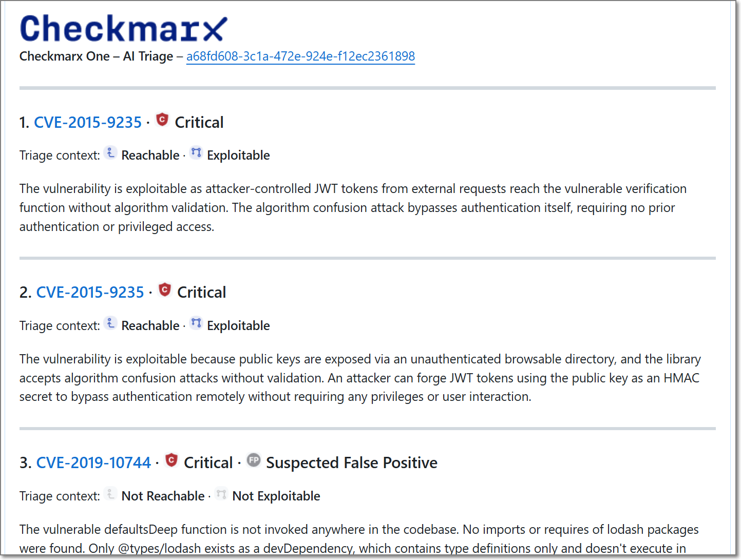Open CVE-2015-9235 link in finding 1
The width and height of the screenshot is (741, 560).
click(x=88, y=122)
